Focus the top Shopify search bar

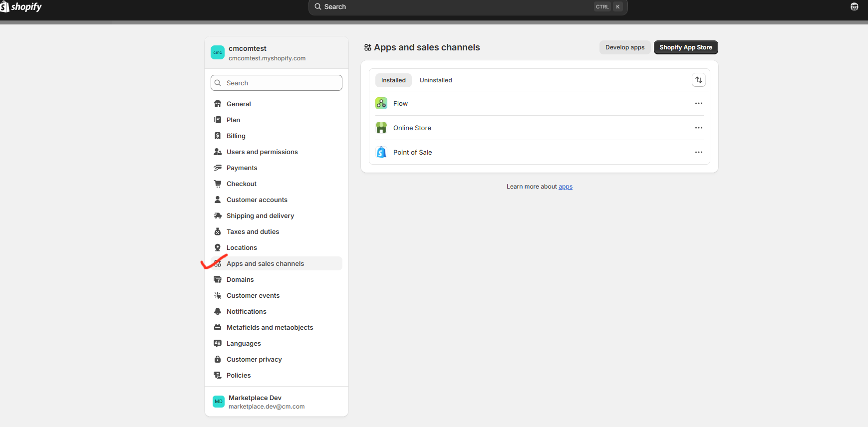[467, 7]
